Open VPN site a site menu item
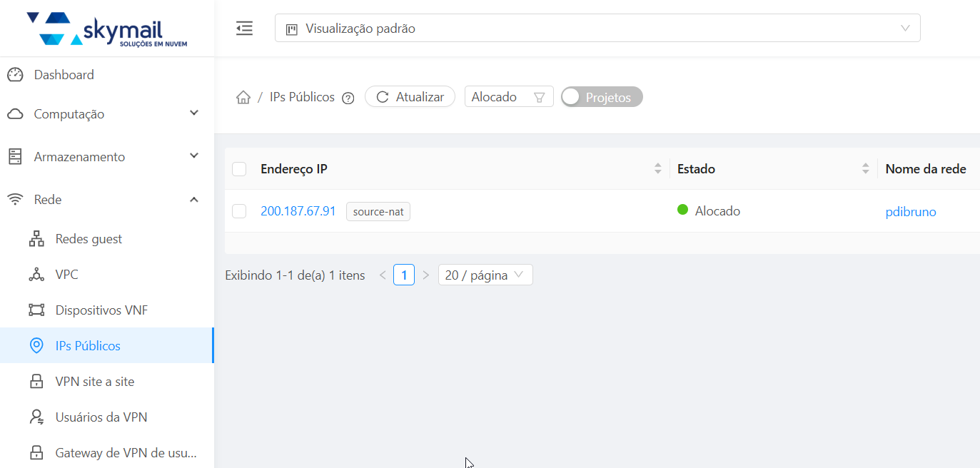This screenshot has width=980, height=468. pyautogui.click(x=95, y=382)
